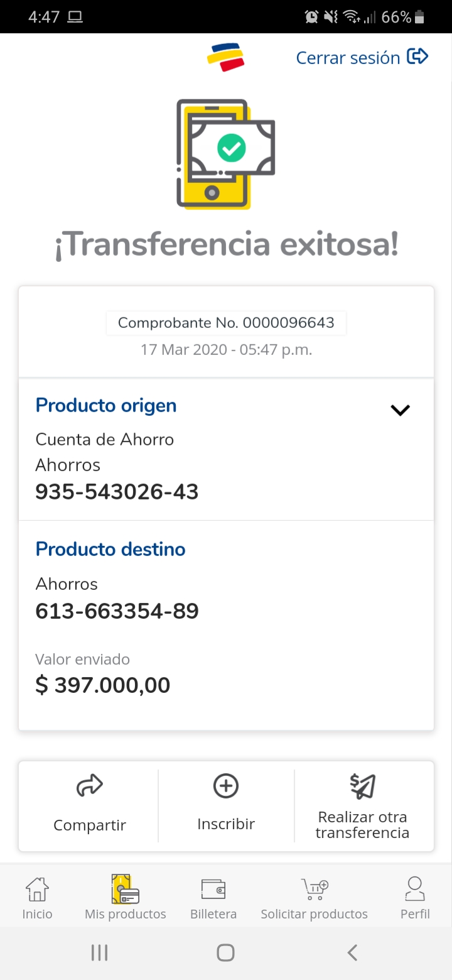Tap the Android back navigation button
The width and height of the screenshot is (452, 980).
pyautogui.click(x=352, y=952)
